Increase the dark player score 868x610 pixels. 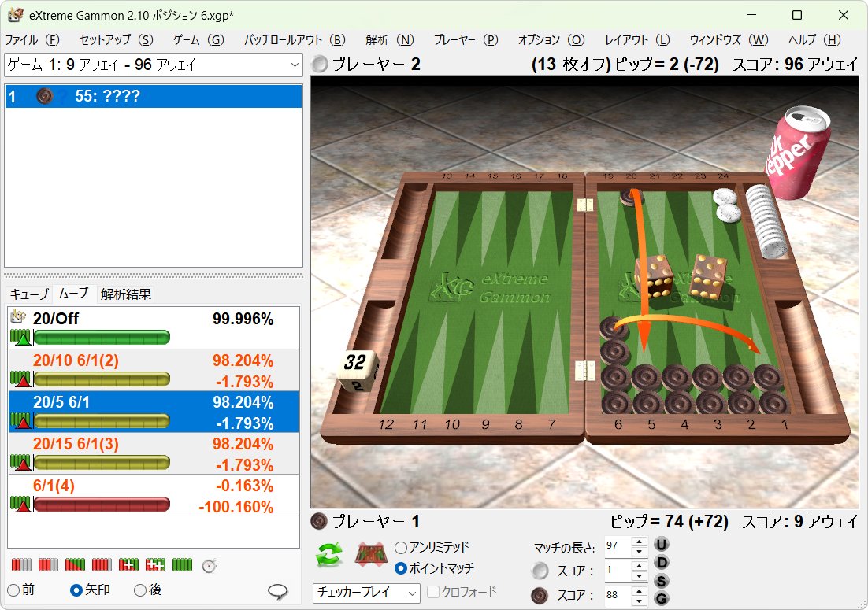(x=640, y=590)
